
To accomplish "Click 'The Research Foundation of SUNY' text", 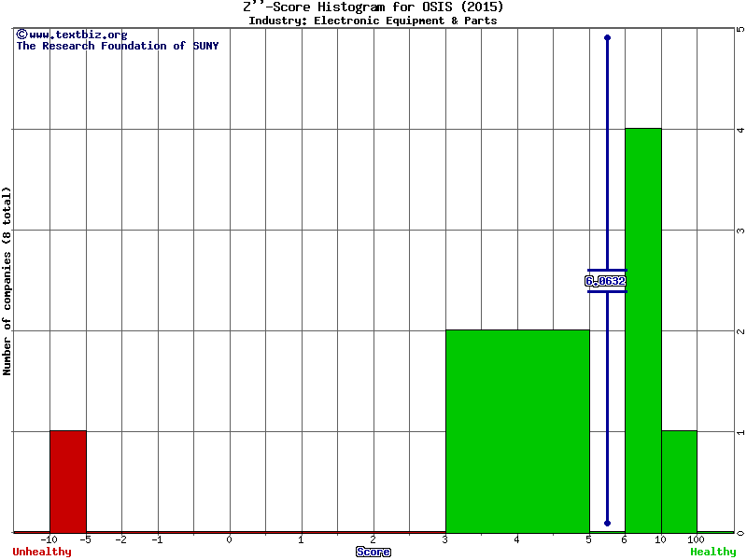I will [118, 46].
